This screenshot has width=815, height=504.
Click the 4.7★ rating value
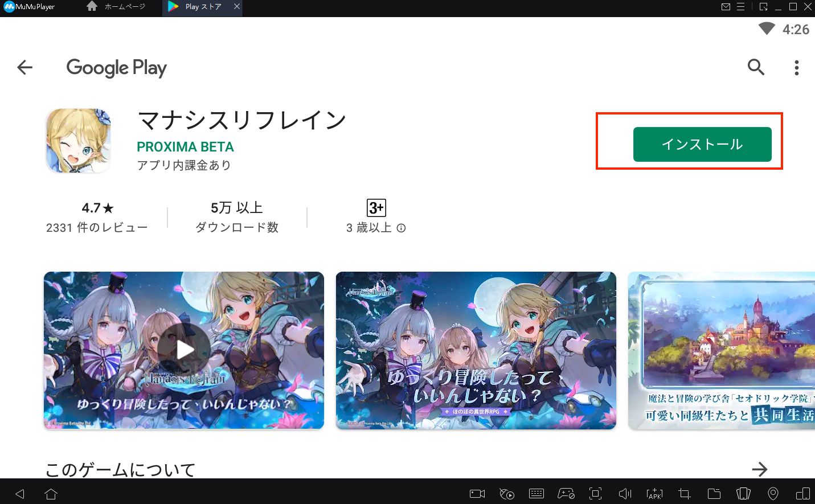tap(97, 208)
